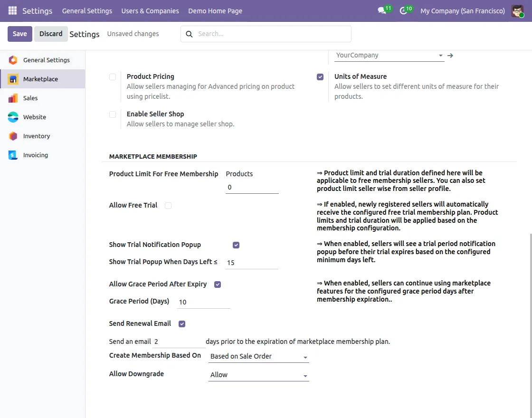Click the Enable Seller Shop label

pyautogui.click(x=155, y=114)
